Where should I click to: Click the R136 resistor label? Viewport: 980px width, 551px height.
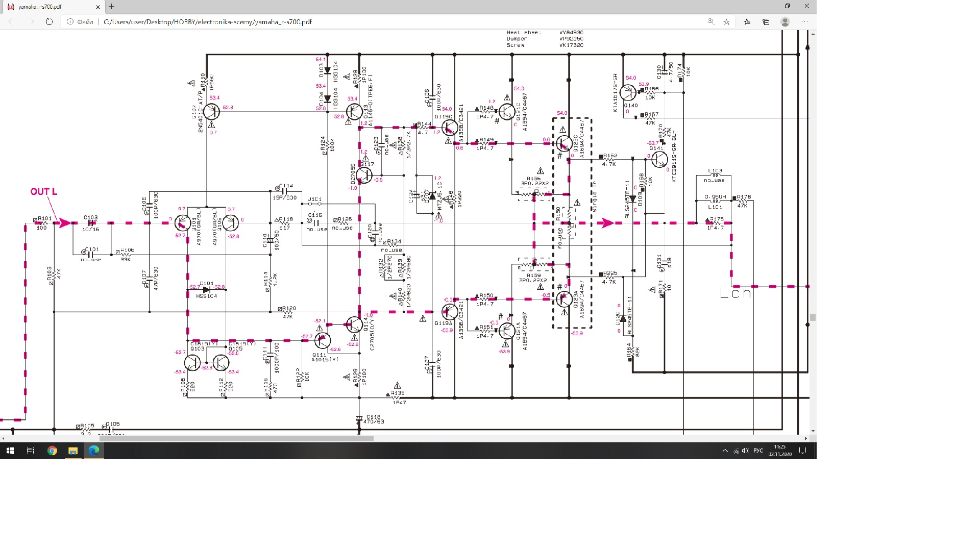click(398, 393)
